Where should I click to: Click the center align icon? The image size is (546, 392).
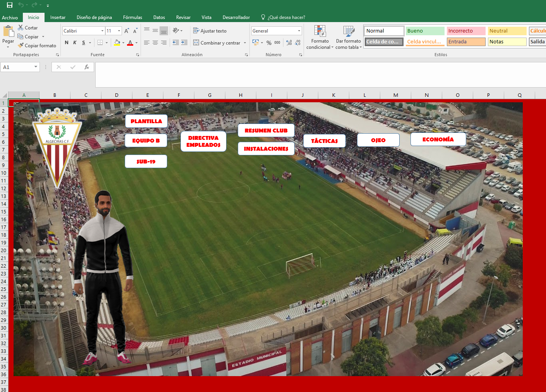[155, 43]
